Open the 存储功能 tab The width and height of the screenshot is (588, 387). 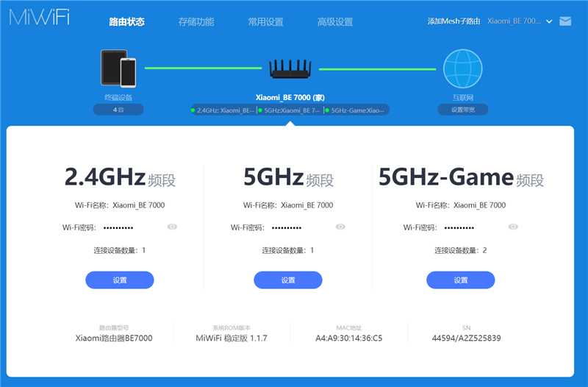196,22
